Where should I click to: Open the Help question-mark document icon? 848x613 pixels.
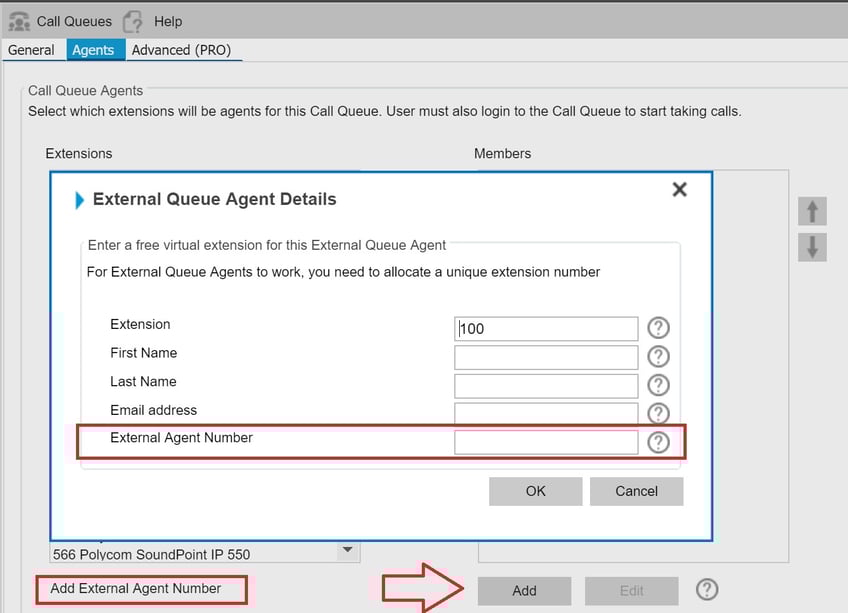[133, 22]
